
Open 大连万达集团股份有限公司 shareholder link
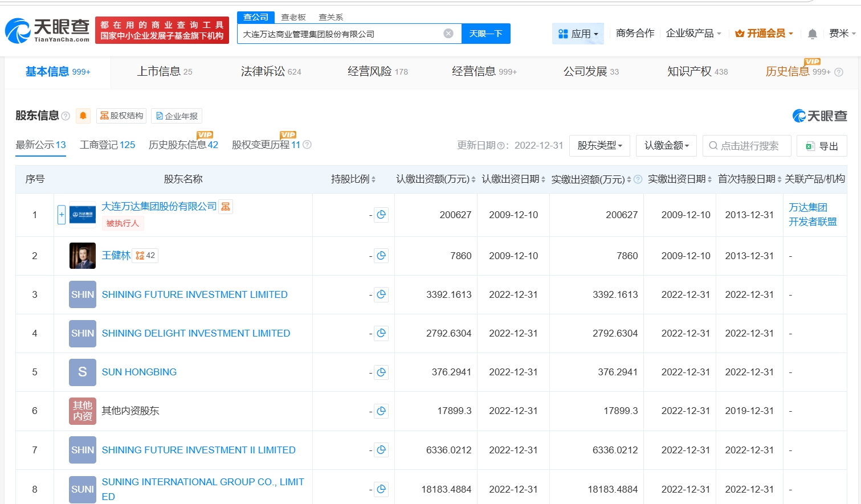coord(159,206)
